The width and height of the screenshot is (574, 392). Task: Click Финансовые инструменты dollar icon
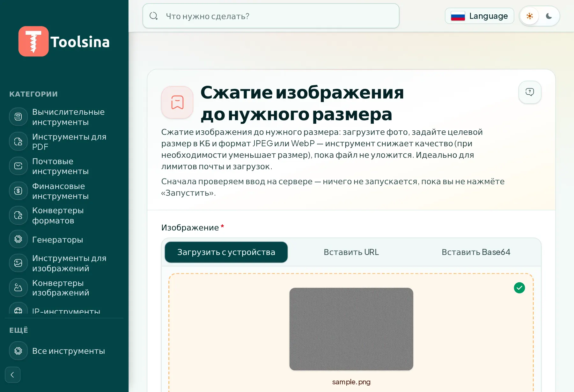pos(18,191)
